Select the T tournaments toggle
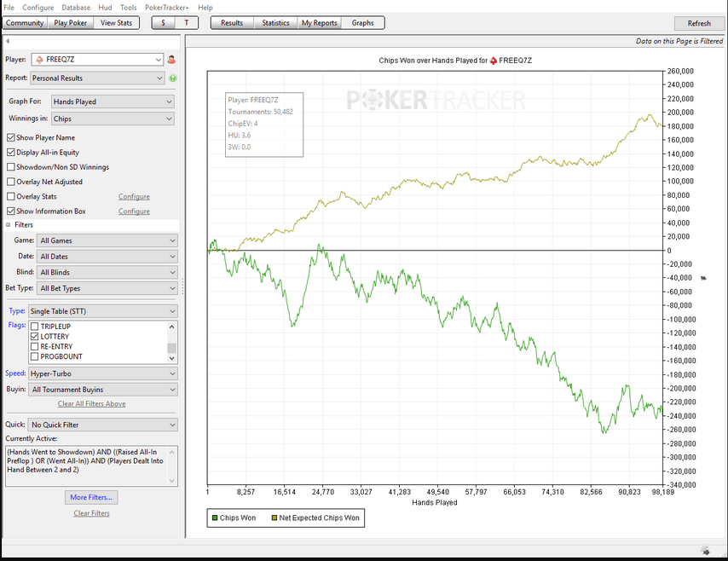This screenshot has width=728, height=561. (187, 23)
